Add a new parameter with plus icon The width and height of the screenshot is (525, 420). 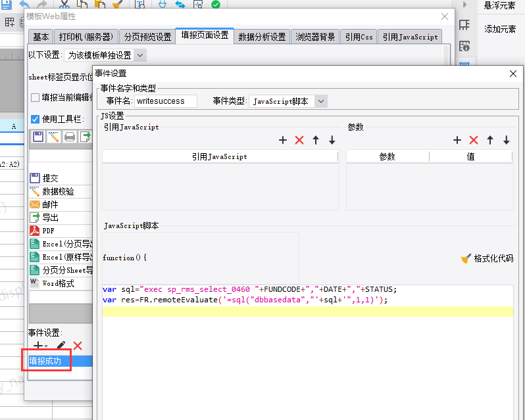[x=457, y=140]
